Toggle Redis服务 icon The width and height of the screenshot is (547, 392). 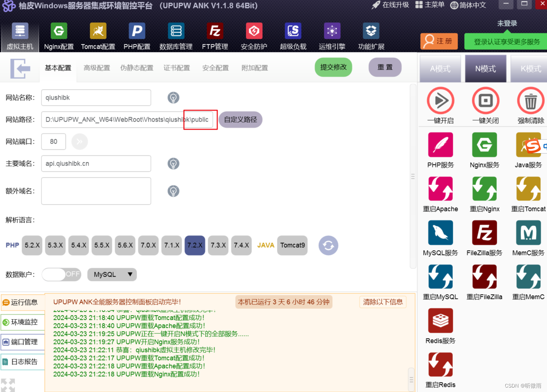tap(440, 321)
